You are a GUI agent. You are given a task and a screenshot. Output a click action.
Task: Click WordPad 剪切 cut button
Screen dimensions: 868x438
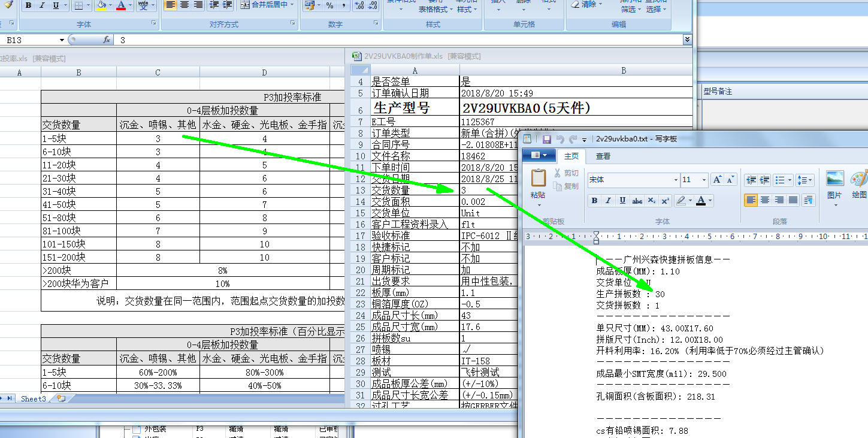(x=565, y=173)
